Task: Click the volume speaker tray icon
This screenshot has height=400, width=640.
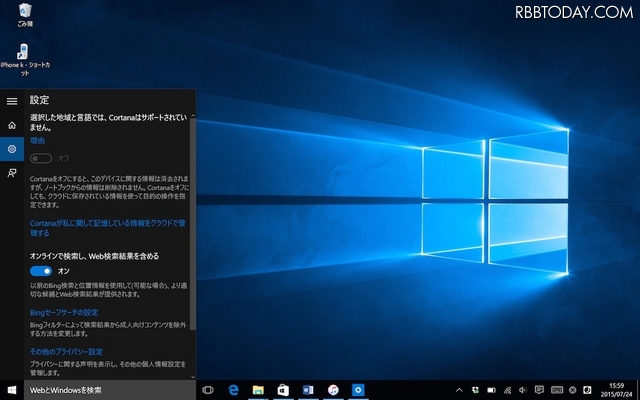Action: pos(523,390)
